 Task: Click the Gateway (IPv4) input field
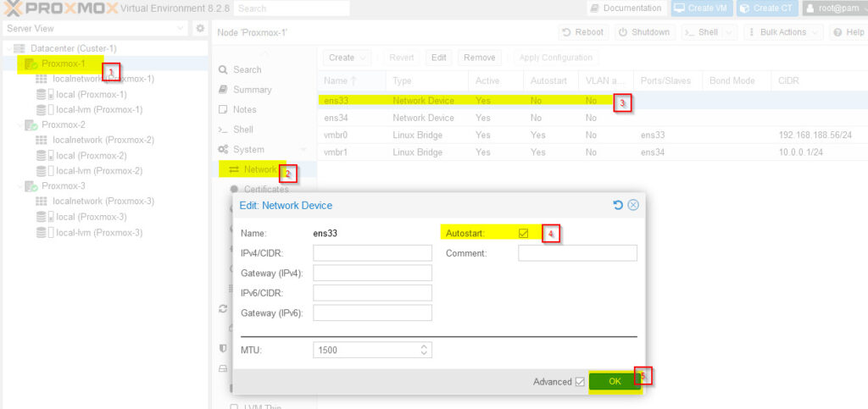[x=373, y=273]
